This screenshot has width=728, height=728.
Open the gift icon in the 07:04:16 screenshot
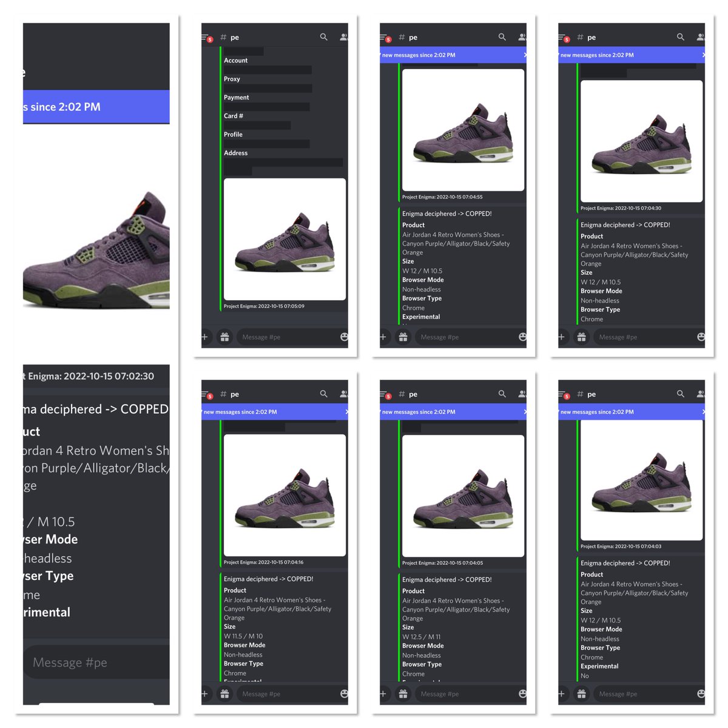pyautogui.click(x=224, y=693)
